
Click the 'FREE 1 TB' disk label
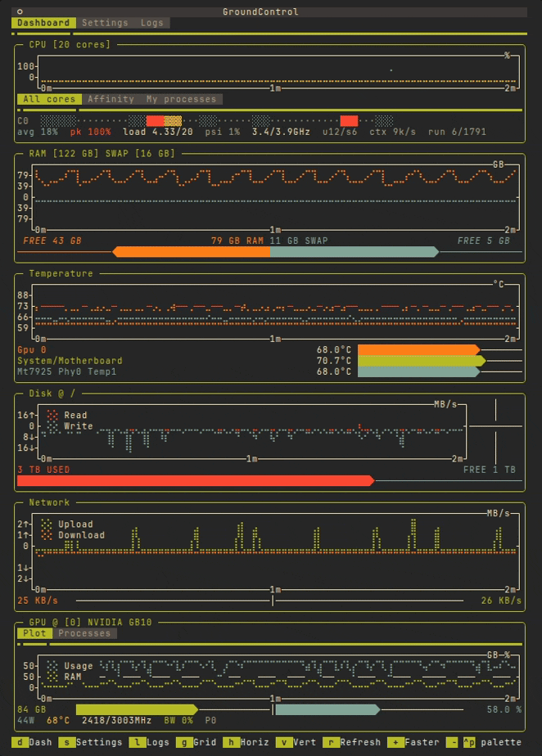(490, 470)
